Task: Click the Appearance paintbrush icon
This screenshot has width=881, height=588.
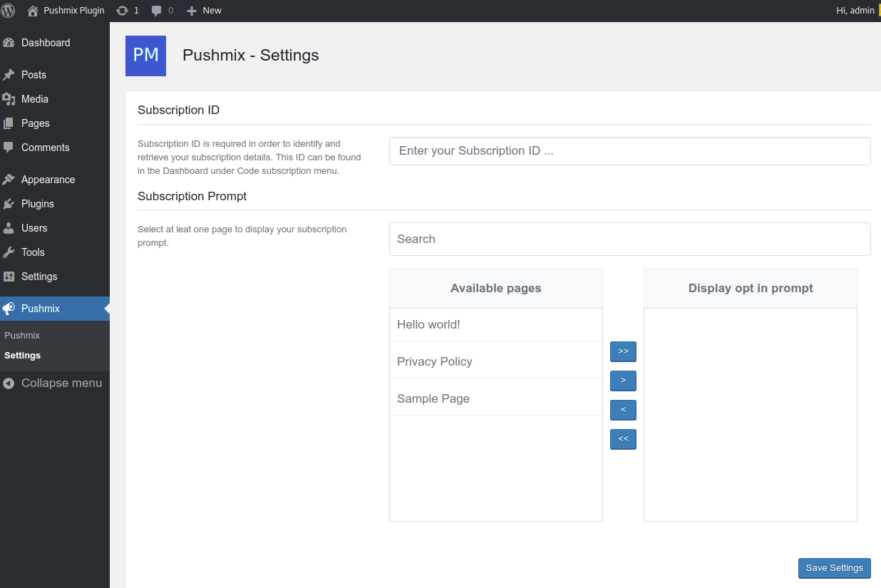Action: coord(9,180)
